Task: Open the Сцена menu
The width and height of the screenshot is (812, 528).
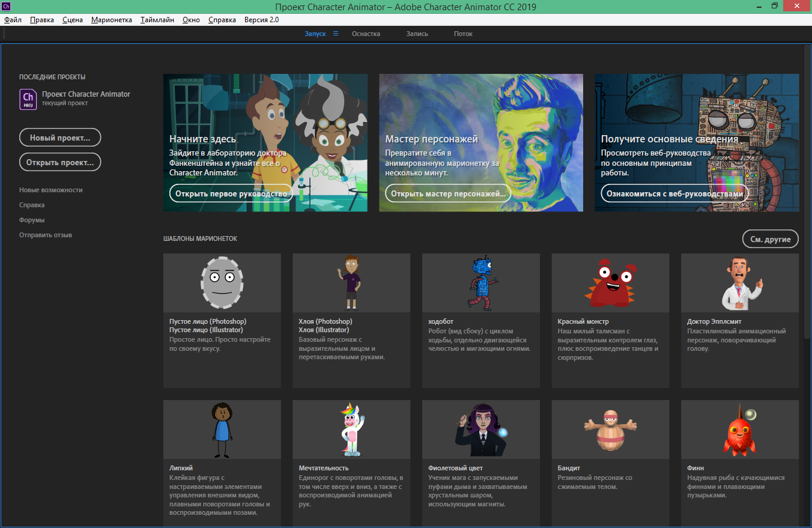Action: pos(73,20)
